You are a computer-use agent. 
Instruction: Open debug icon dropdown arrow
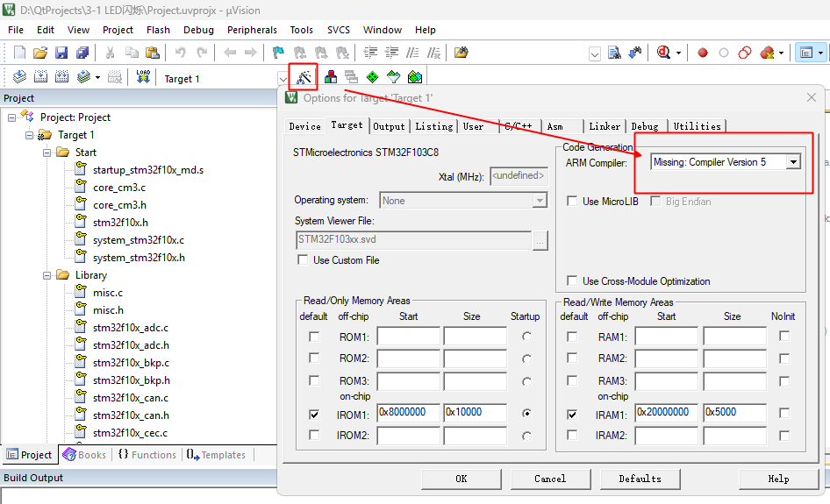click(678, 53)
